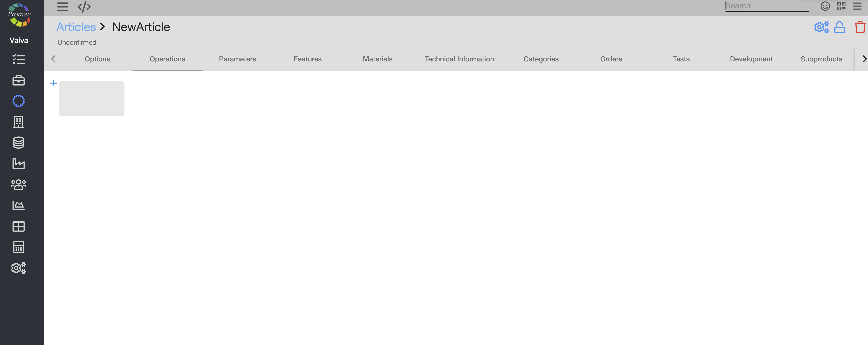868x345 pixels.
Task: Toggle the code view brackets icon
Action: pyautogui.click(x=84, y=7)
